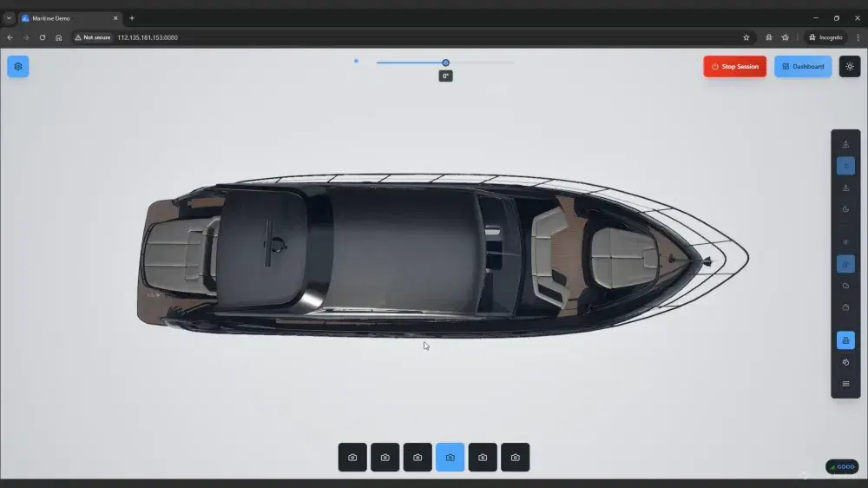
Task: Select the partly cloudy weather icon
Action: click(x=845, y=264)
